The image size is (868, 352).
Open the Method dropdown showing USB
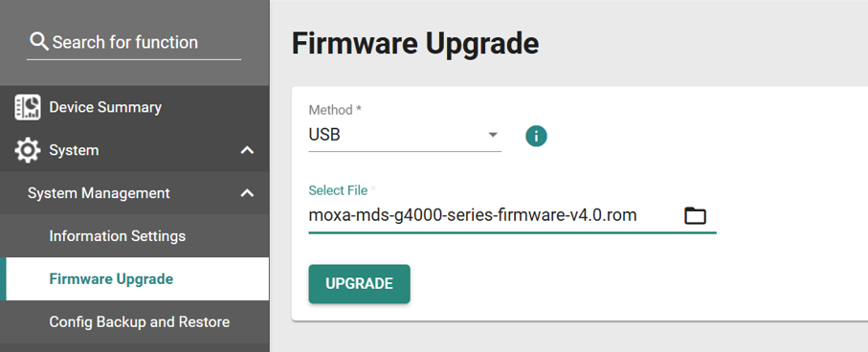[405, 135]
